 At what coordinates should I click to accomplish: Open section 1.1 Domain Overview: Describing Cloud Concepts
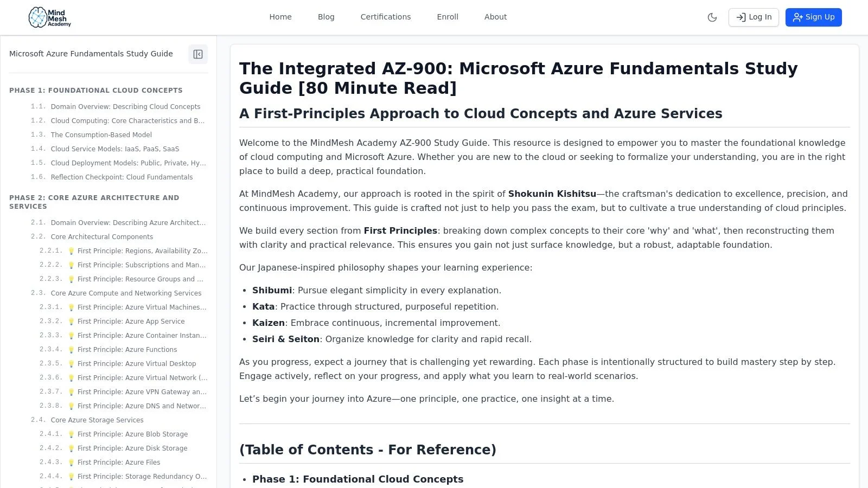pos(125,107)
